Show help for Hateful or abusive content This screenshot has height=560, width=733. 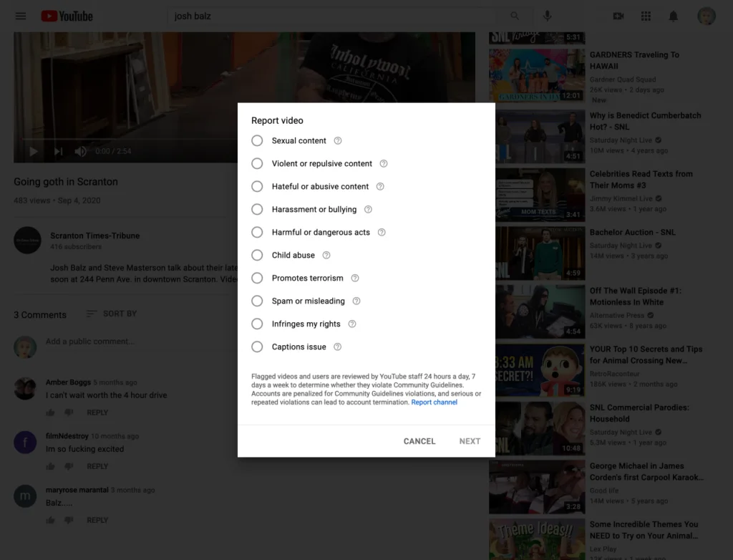click(380, 187)
